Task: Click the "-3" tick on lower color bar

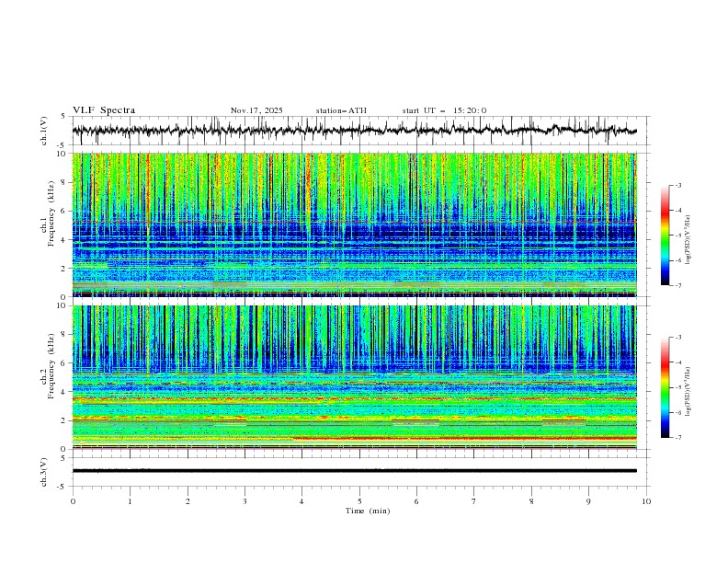Action: tap(678, 338)
